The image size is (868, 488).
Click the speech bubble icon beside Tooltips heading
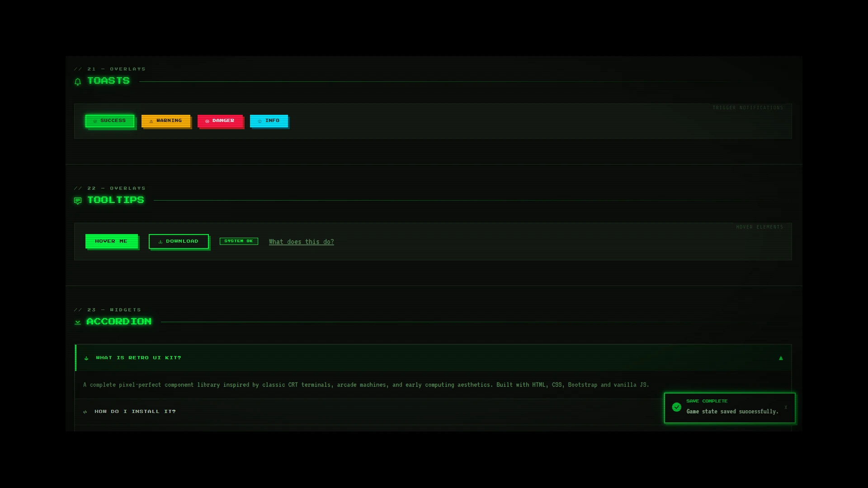[78, 201]
